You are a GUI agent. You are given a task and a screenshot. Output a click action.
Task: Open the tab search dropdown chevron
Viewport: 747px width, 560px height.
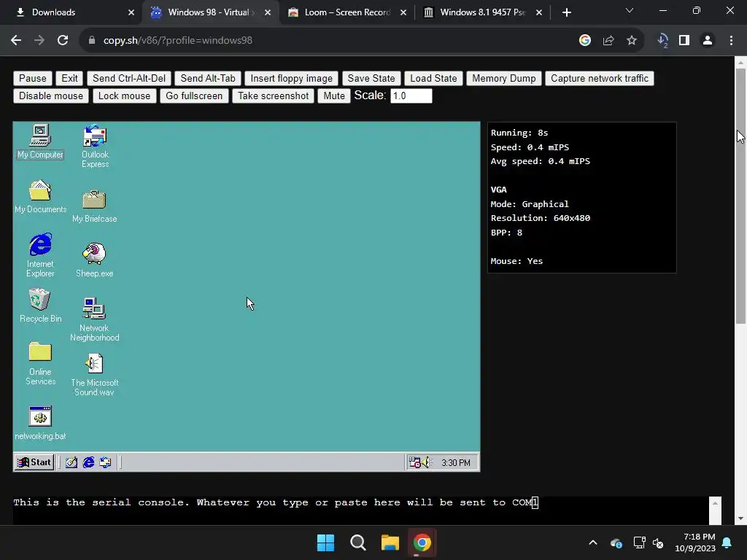pos(630,10)
